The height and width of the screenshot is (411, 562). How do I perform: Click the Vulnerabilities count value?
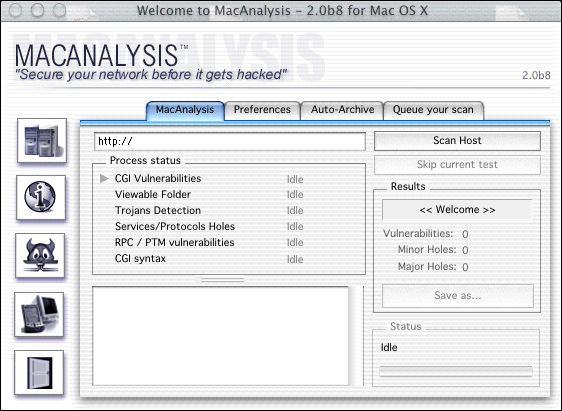tap(465, 234)
